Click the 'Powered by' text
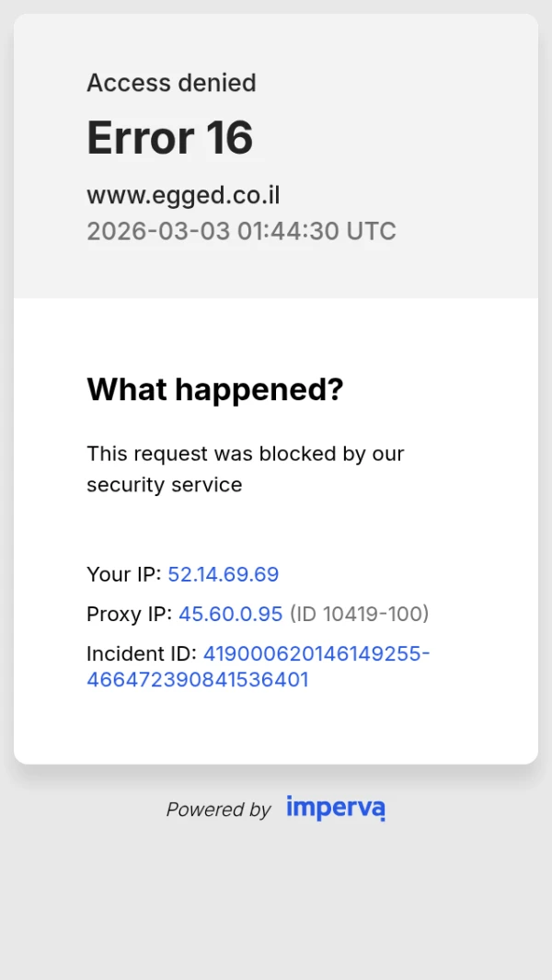The width and height of the screenshot is (552, 980). click(x=218, y=810)
